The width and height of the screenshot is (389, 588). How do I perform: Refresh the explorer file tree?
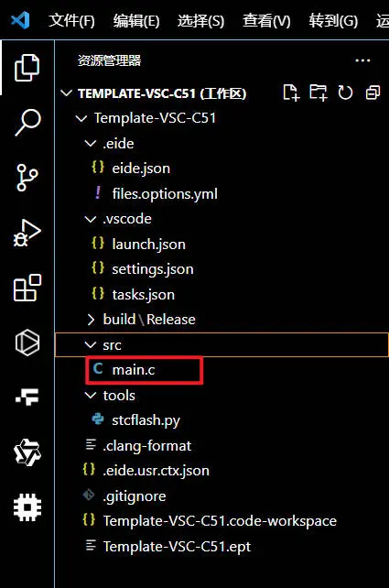pyautogui.click(x=345, y=93)
